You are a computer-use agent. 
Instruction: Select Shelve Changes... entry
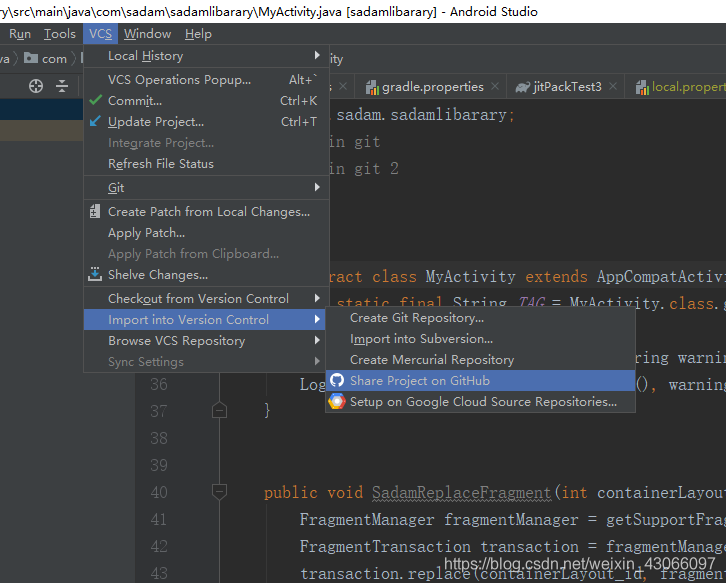pos(206,275)
